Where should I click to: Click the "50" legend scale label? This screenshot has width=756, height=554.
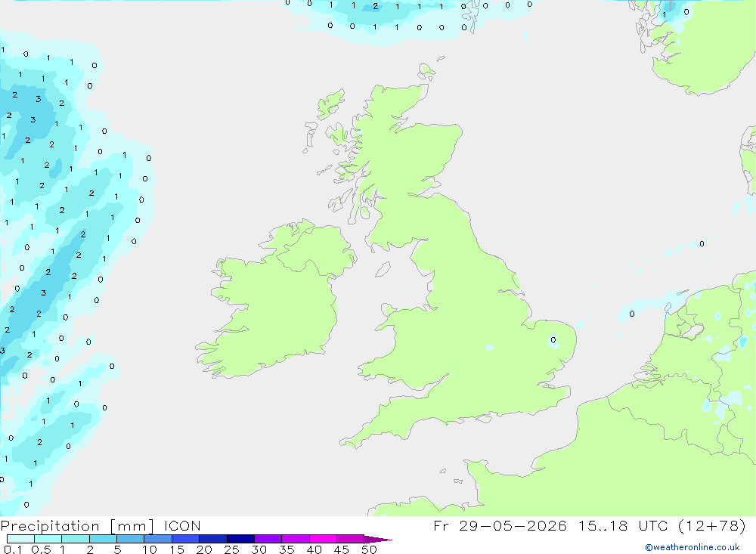pos(369,549)
